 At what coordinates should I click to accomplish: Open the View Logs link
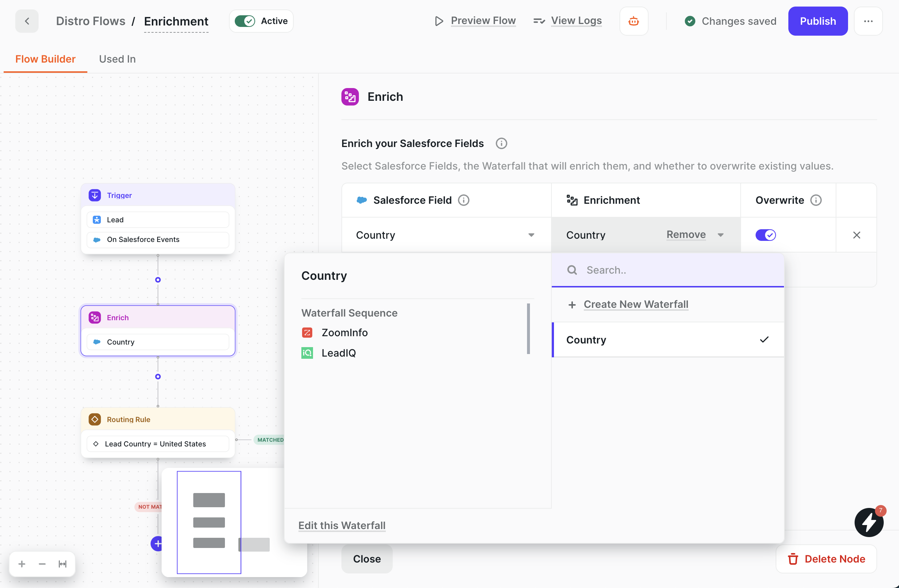pos(576,20)
